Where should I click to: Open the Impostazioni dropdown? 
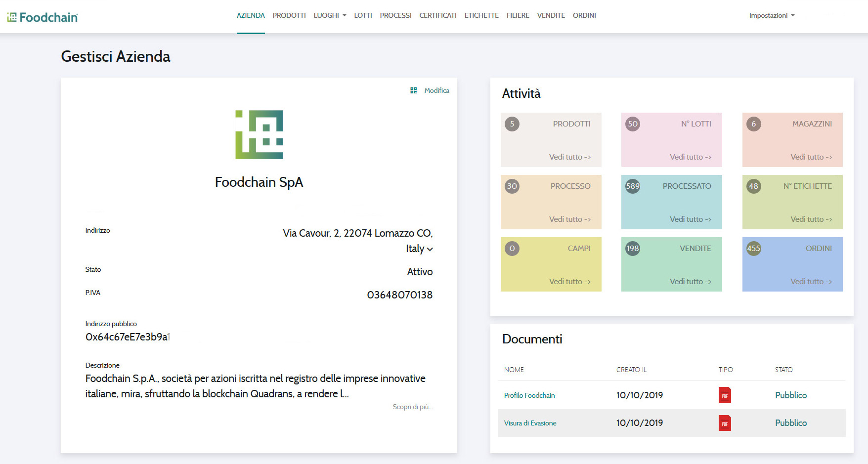[772, 15]
